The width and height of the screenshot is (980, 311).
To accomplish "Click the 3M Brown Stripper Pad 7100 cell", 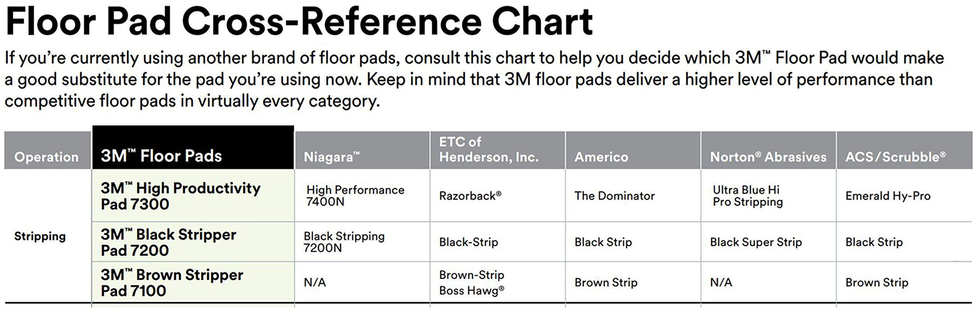I will click(172, 282).
